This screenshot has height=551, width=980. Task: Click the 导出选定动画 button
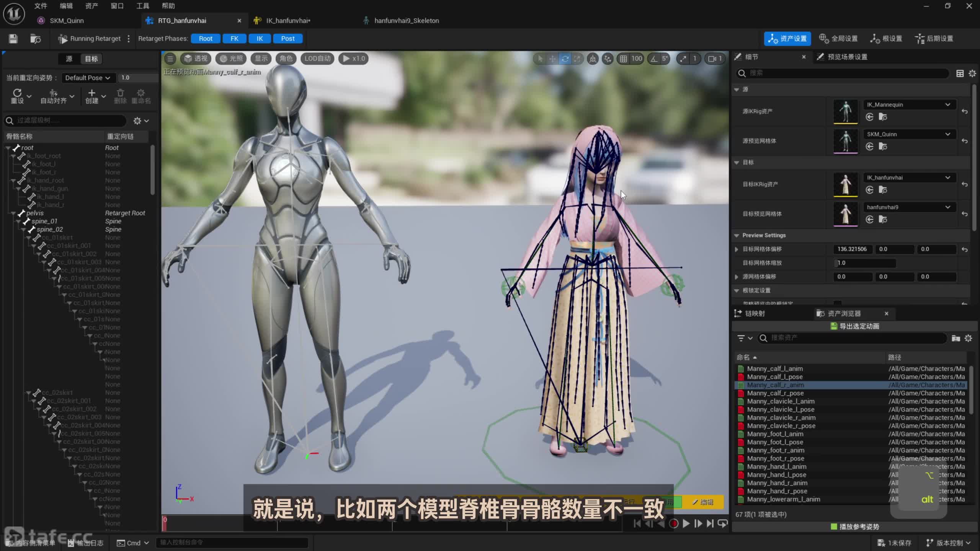[855, 326]
